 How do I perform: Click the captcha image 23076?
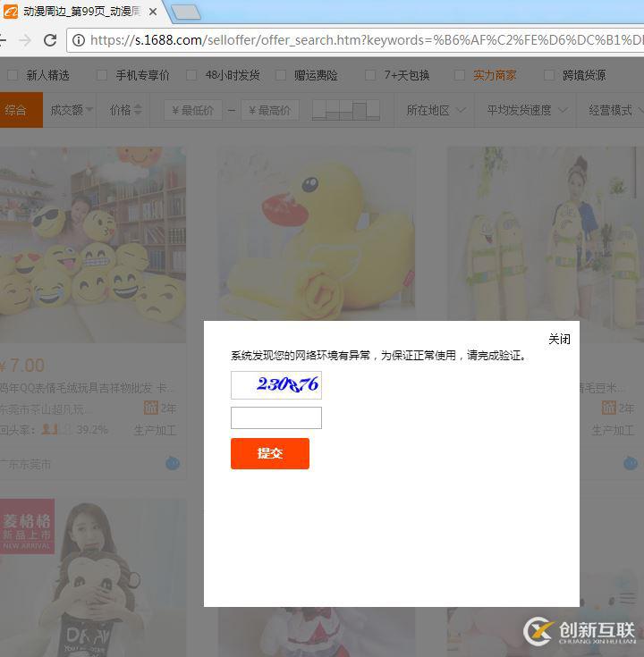276,384
